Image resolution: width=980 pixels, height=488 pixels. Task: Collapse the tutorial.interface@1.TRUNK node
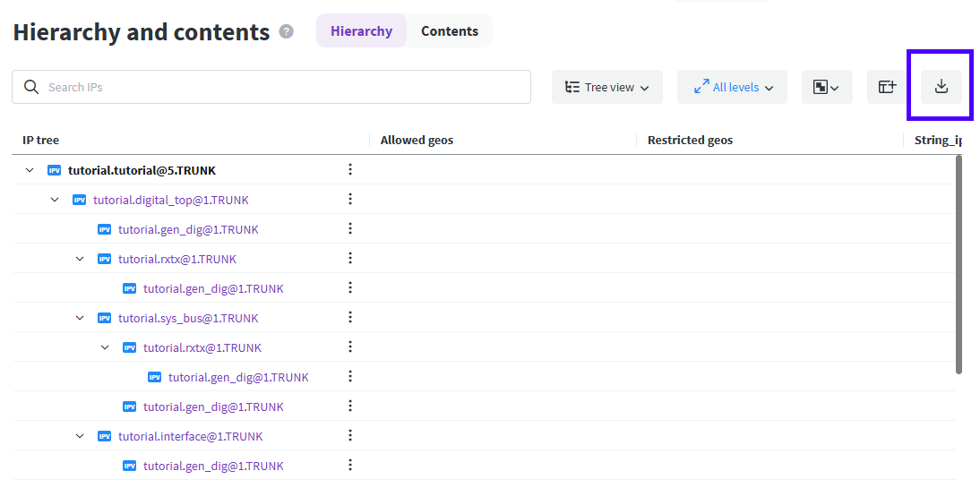pyautogui.click(x=80, y=436)
